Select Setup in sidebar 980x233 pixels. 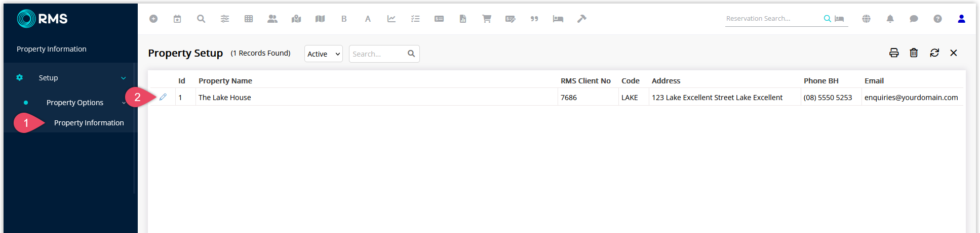coord(48,78)
